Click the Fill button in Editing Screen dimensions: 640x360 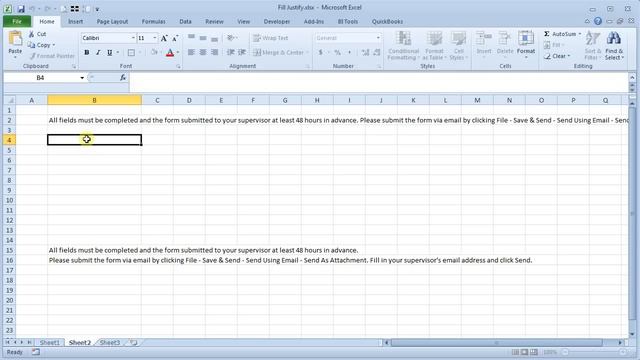pyautogui.click(x=553, y=45)
